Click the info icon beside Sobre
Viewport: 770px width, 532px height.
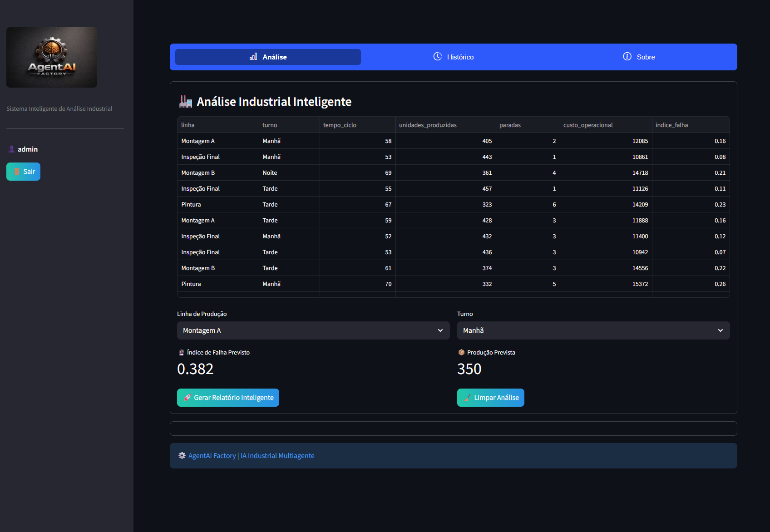627,56
